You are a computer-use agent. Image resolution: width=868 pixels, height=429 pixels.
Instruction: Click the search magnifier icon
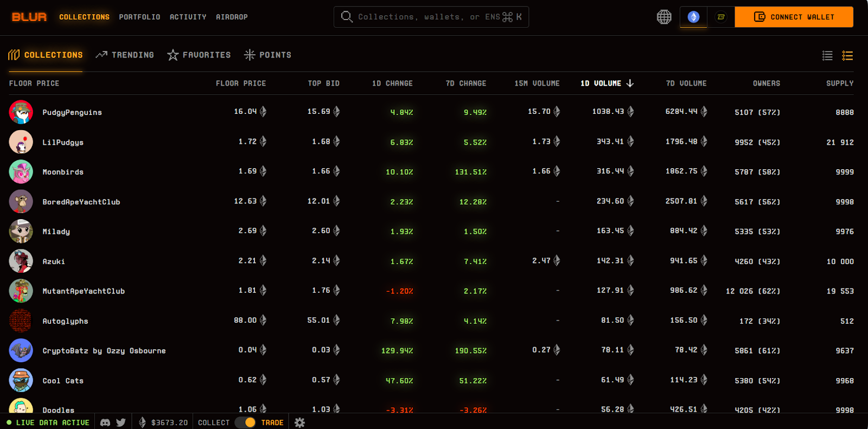click(x=347, y=17)
